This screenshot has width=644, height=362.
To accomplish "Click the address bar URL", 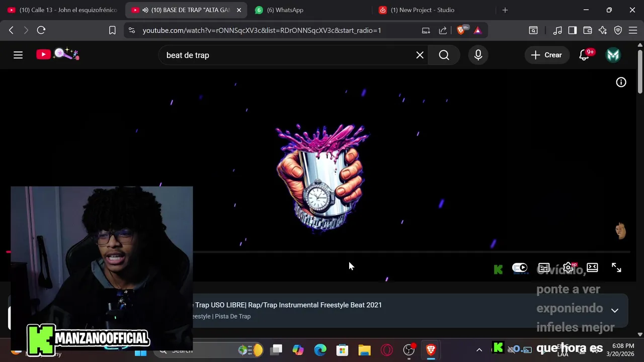I will [262, 30].
